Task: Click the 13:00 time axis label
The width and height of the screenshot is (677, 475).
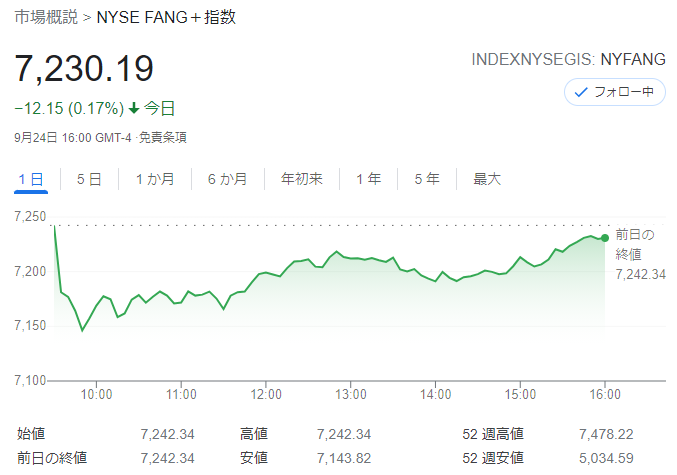Action: (351, 394)
